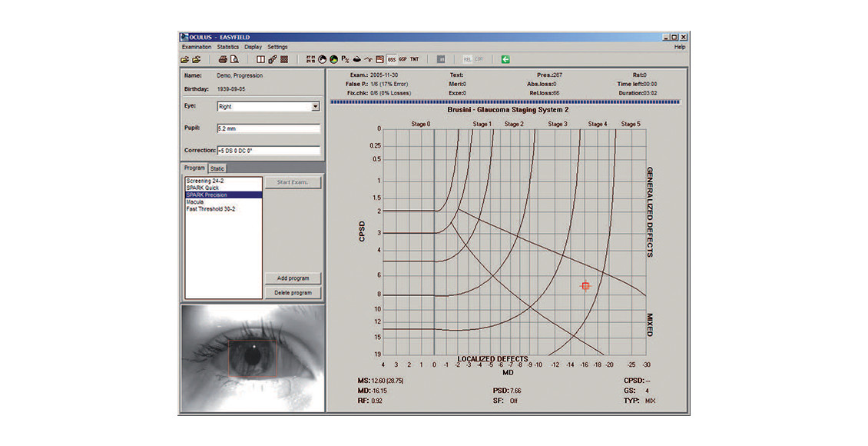Switch to the Static tab
The width and height of the screenshot is (868, 446).
click(x=217, y=168)
